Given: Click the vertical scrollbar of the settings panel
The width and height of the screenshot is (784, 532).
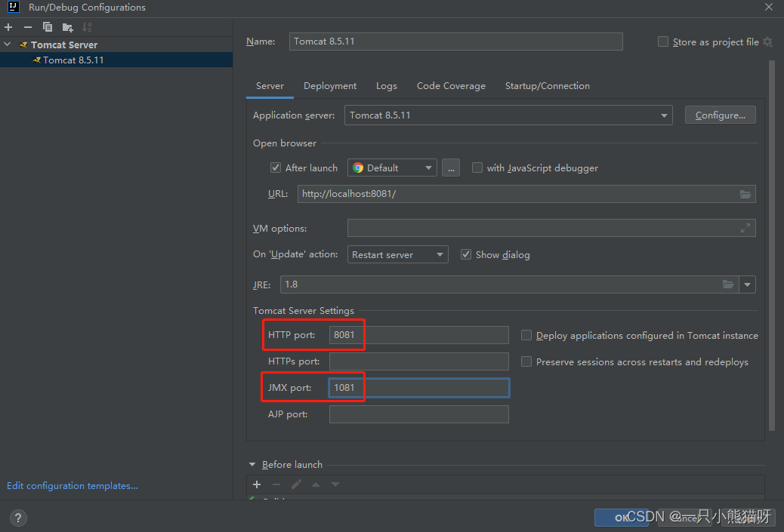Looking at the screenshot, I should 771,244.
